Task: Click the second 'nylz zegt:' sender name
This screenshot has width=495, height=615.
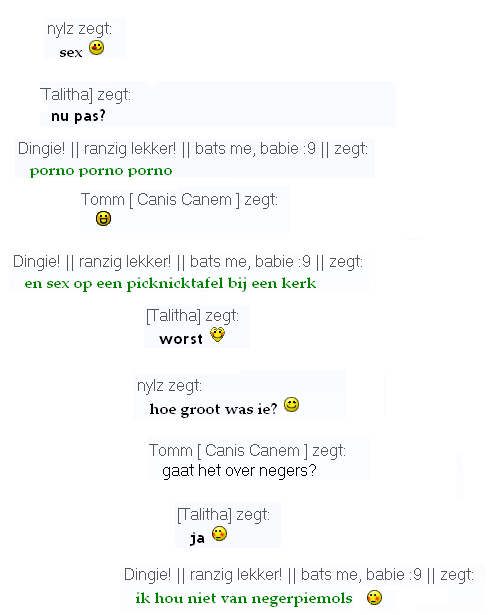Action: pos(169,386)
